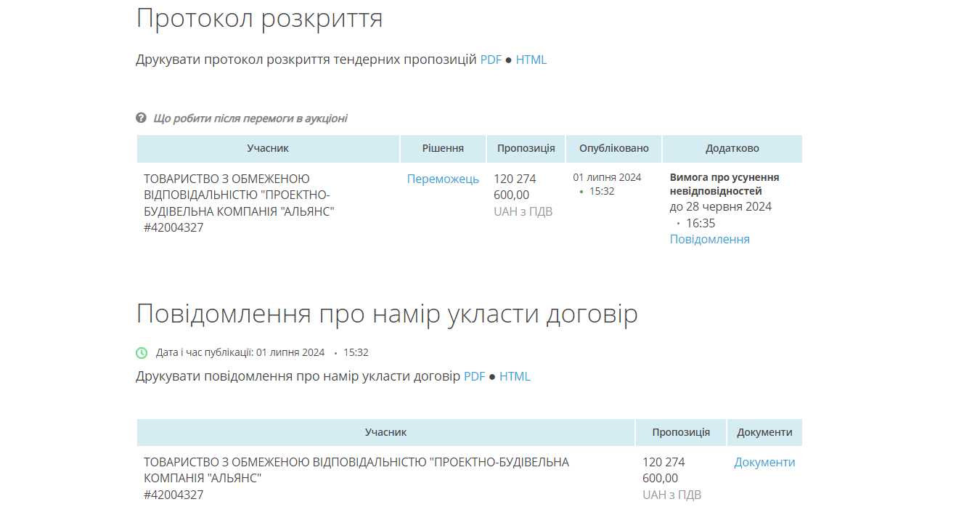
Task: Click 'Учасник' header in protocol table
Action: tap(268, 148)
